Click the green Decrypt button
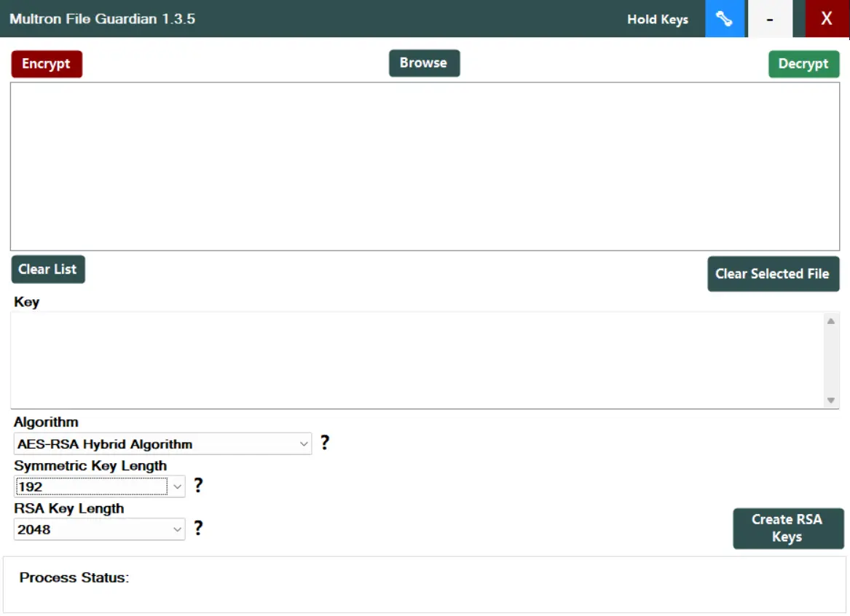This screenshot has height=616, width=850. [x=803, y=64]
